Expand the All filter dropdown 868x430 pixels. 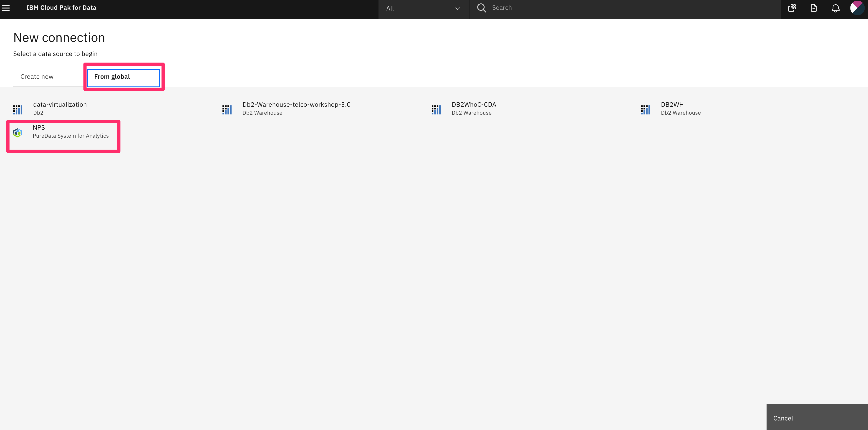coord(422,8)
